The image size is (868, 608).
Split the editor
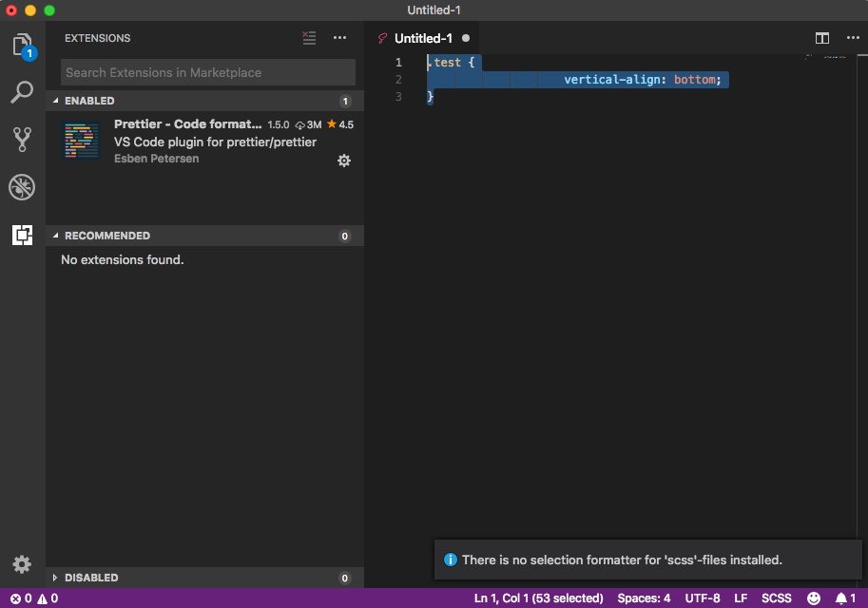(821, 38)
